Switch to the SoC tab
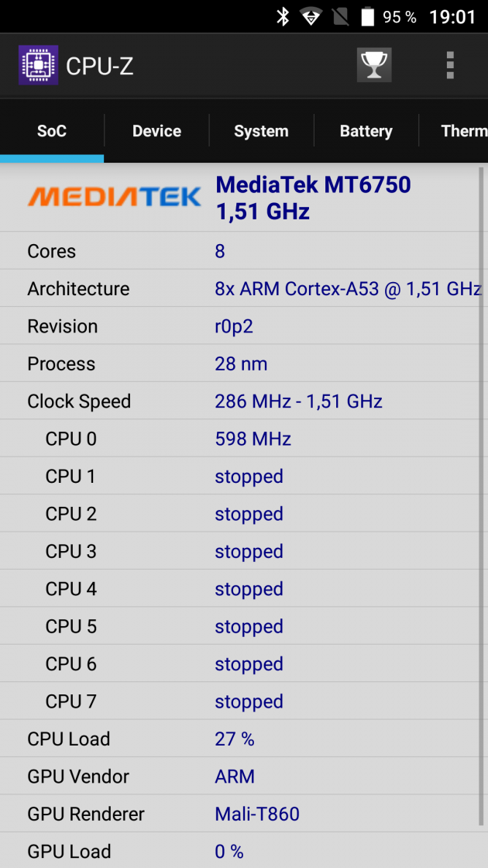 [x=52, y=131]
